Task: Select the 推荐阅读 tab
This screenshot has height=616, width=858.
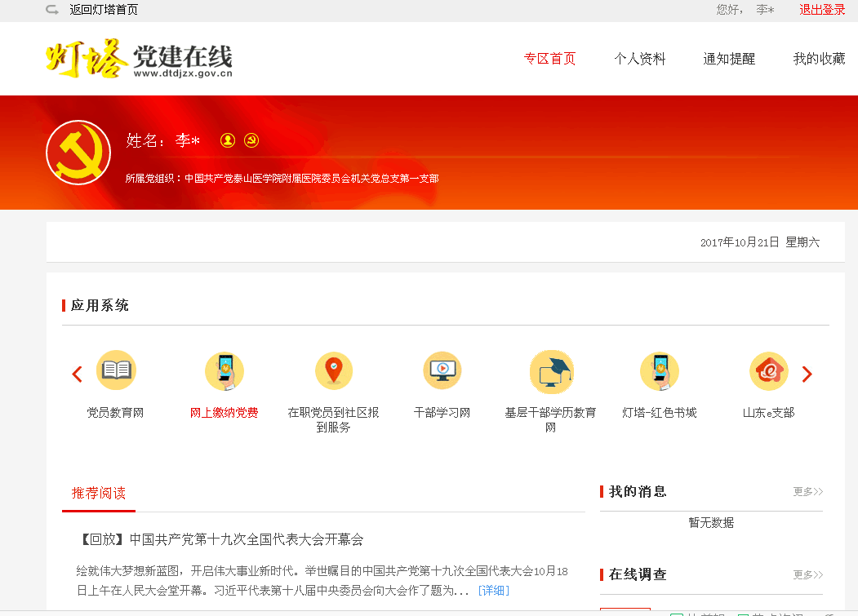Action: click(99, 494)
